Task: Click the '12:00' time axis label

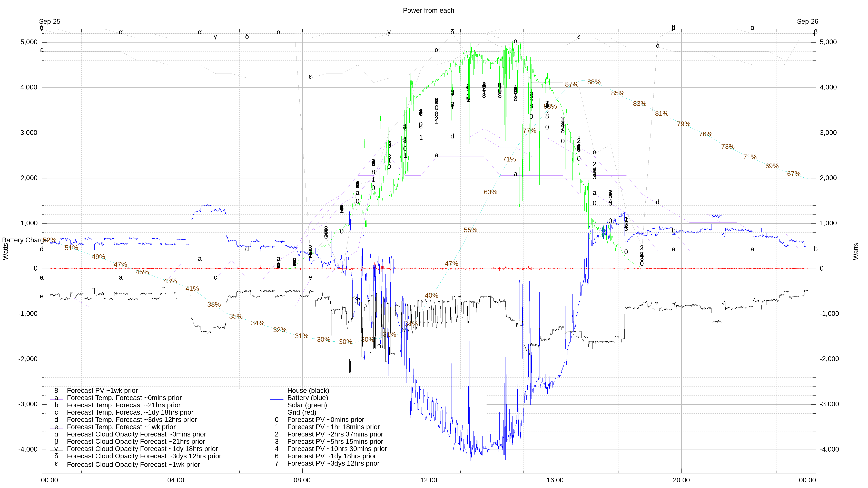Action: (x=429, y=480)
